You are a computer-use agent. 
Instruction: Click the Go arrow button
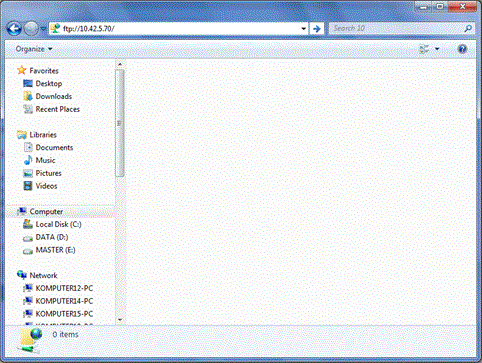coord(317,29)
